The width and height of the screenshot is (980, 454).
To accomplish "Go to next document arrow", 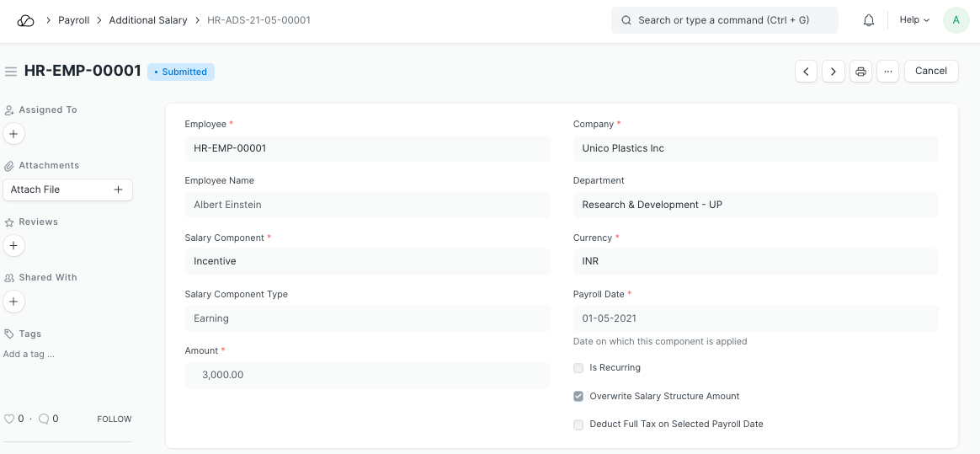I will point(834,72).
